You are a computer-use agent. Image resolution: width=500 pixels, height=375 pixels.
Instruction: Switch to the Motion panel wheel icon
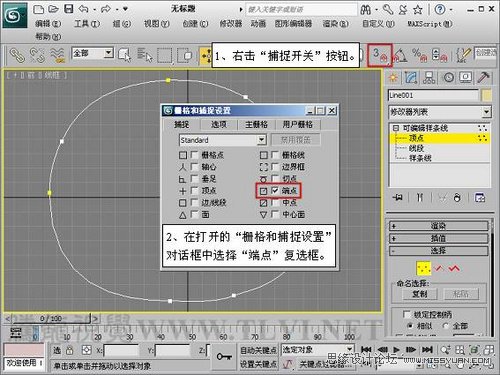448,78
